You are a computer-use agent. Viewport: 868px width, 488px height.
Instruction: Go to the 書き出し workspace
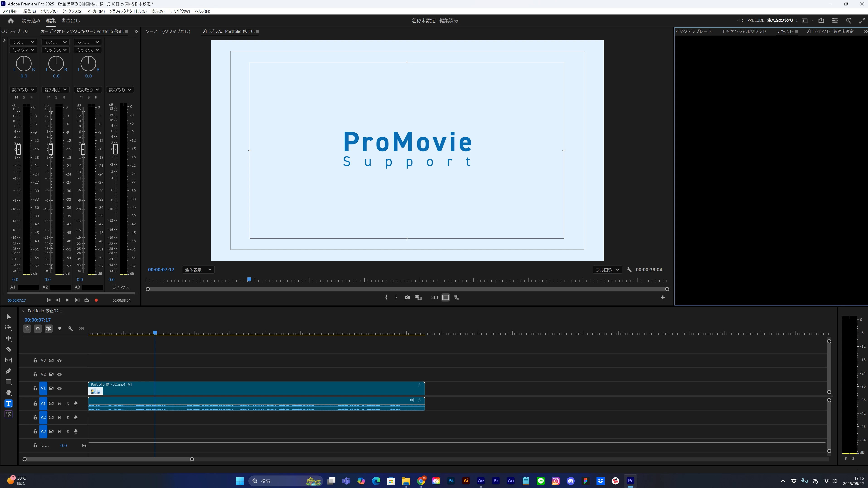tap(70, 21)
